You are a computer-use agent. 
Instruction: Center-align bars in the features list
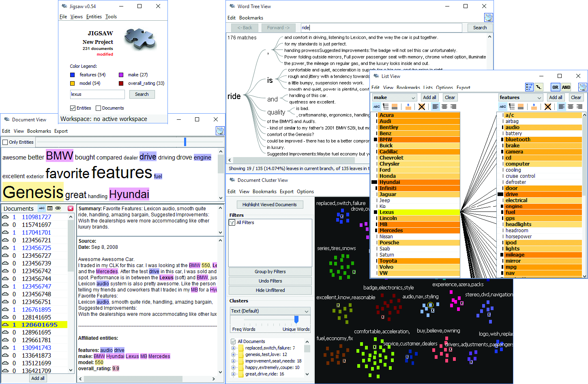pos(571,107)
